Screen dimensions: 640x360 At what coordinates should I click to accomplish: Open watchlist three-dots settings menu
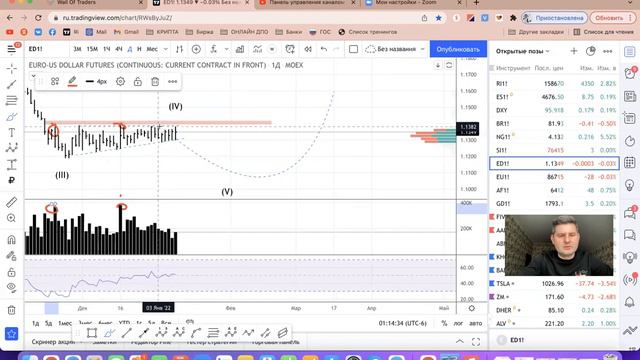(608, 51)
